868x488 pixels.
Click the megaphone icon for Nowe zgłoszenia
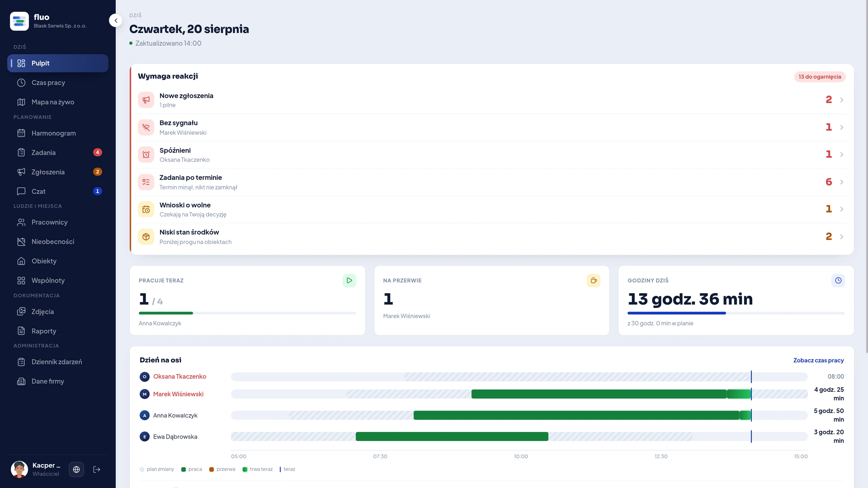point(146,100)
